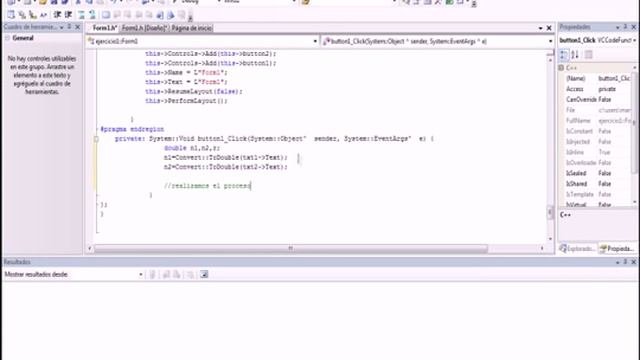Screen dimensions: 640x360
Task: Switch to the Form1.h* code tab
Action: tap(104, 28)
